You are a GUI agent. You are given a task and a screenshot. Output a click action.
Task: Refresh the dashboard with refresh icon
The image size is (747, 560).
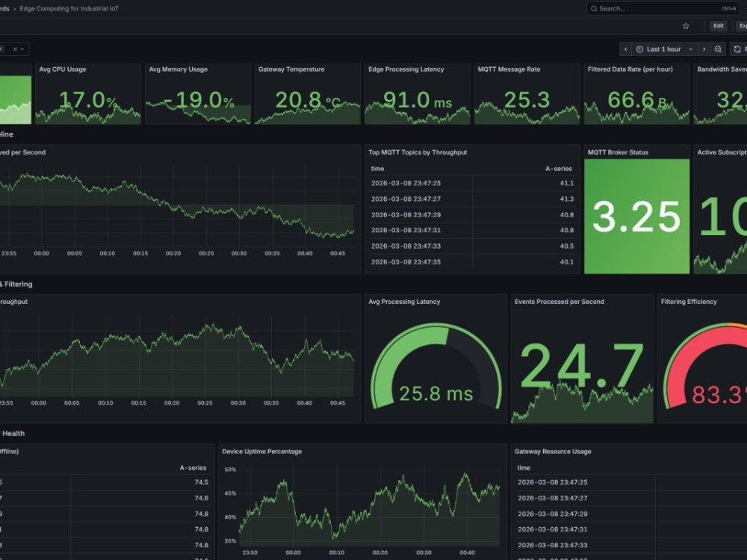coord(737,49)
